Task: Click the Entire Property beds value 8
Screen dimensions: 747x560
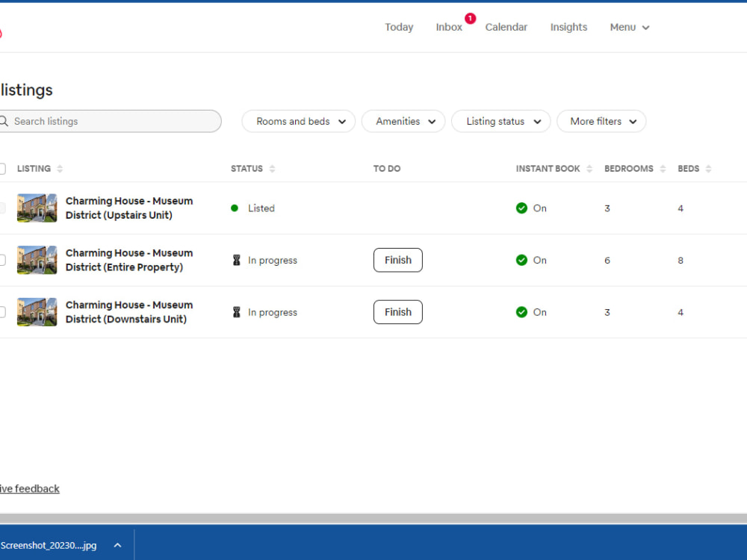Action: pyautogui.click(x=681, y=261)
